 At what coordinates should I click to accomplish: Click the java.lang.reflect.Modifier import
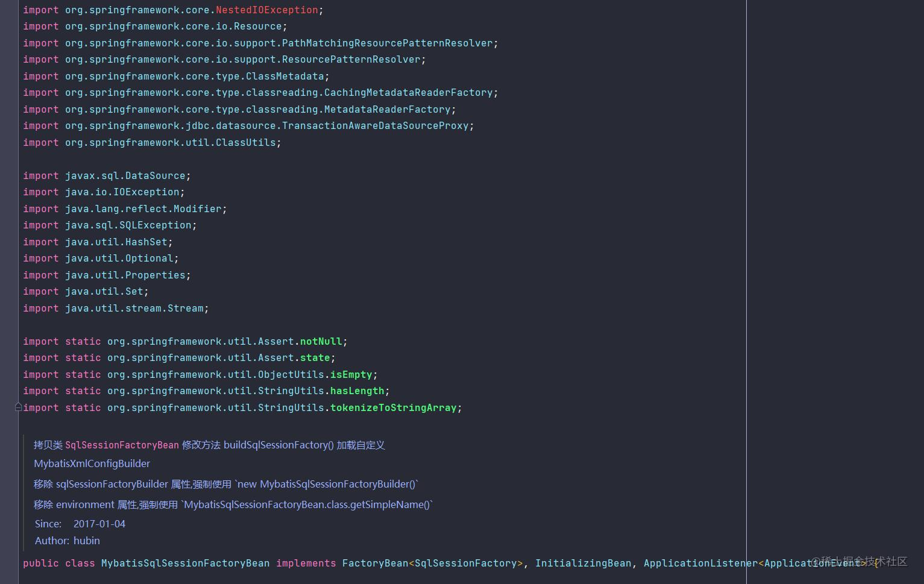coord(125,209)
